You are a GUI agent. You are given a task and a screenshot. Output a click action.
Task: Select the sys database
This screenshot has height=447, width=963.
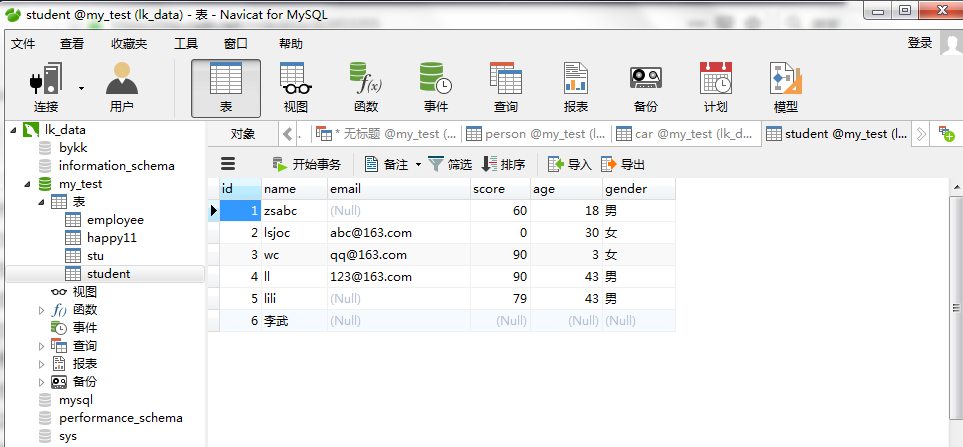tap(68, 437)
